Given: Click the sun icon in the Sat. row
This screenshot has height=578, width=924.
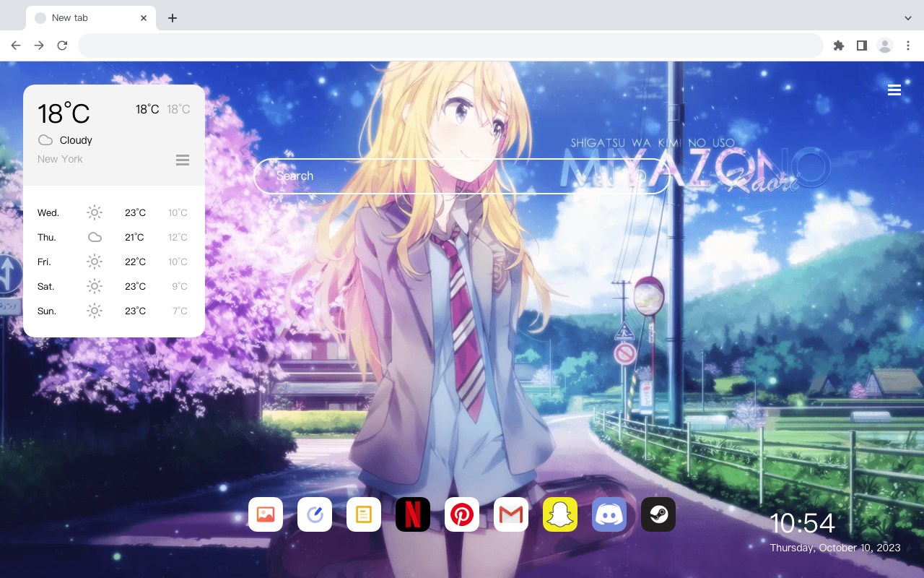Looking at the screenshot, I should coord(95,286).
